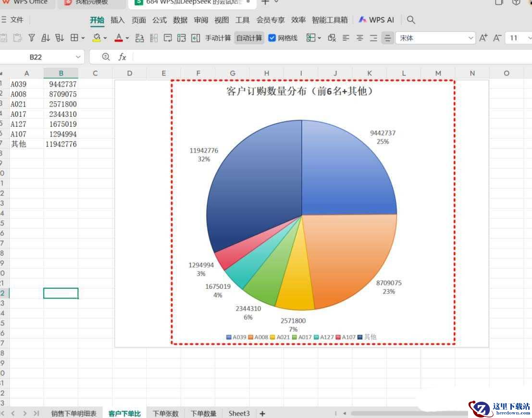Switch to the 数据 ribbon tab

click(x=180, y=20)
